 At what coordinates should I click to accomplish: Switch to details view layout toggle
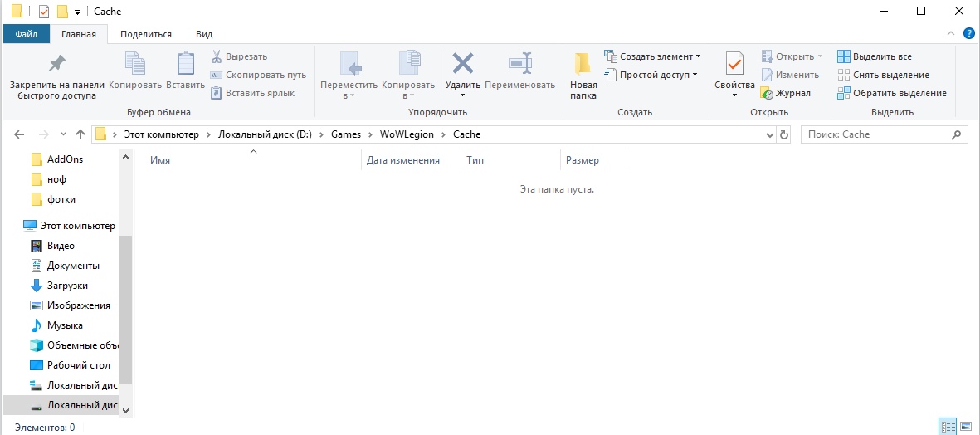pos(947,427)
